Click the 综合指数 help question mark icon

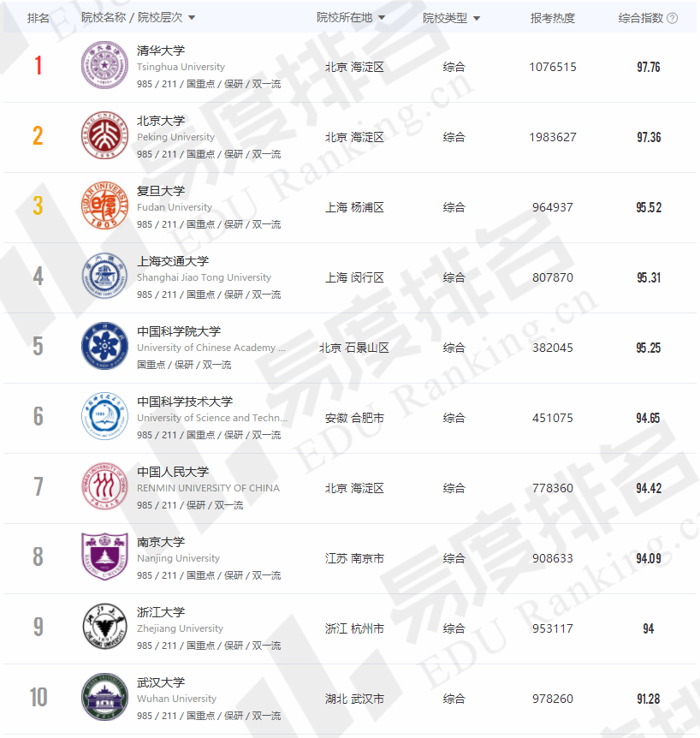point(673,18)
